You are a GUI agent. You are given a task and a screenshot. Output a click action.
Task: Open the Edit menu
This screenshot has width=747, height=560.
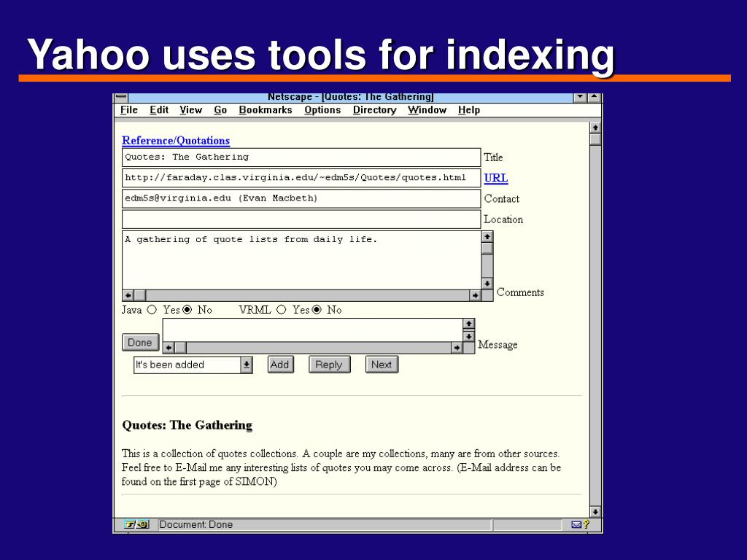tap(159, 110)
